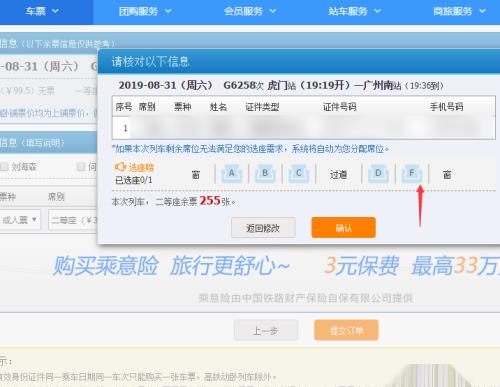Open the 团购服务 menu
The width and height of the screenshot is (500, 387).
click(145, 11)
